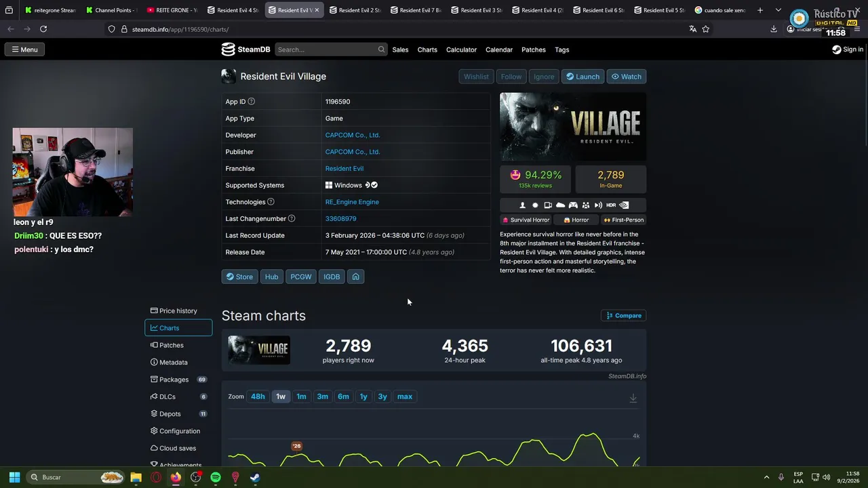Open the RE_Engine Engine link
Screen dimensions: 868x488
click(352, 202)
